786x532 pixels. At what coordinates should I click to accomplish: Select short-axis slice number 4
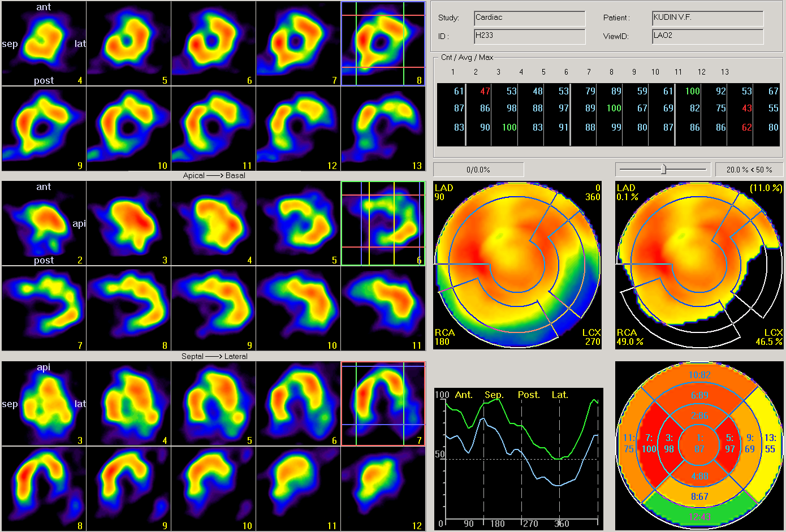coord(44,44)
